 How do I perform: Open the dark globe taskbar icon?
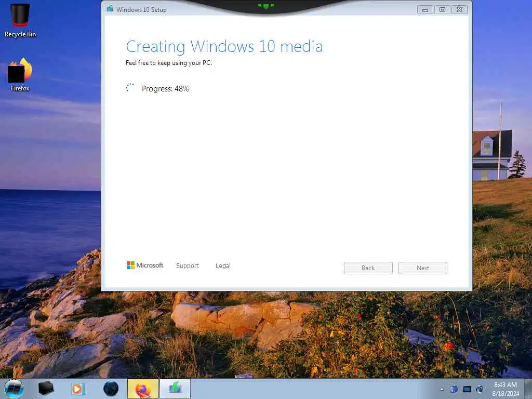[111, 389]
